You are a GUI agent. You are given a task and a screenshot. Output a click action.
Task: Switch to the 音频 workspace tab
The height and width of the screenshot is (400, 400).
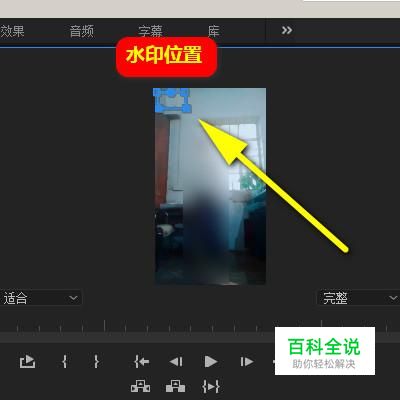(82, 31)
